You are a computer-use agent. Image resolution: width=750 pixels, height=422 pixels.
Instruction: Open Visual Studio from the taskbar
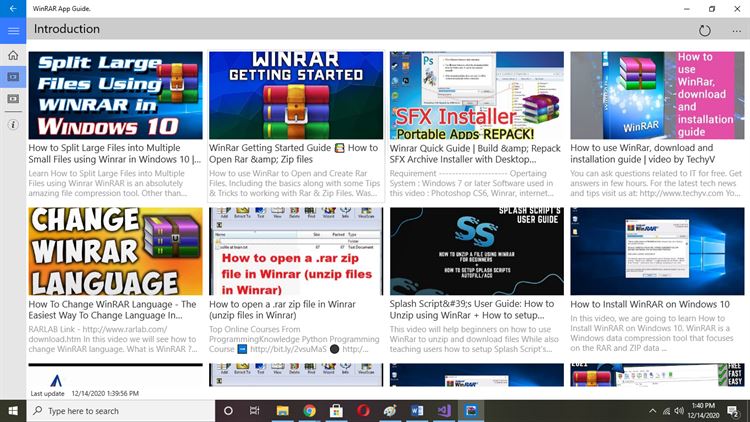[x=444, y=411]
